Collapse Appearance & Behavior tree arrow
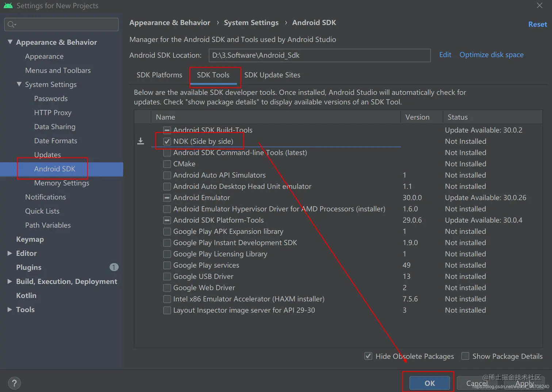This screenshot has width=552, height=392. point(10,42)
